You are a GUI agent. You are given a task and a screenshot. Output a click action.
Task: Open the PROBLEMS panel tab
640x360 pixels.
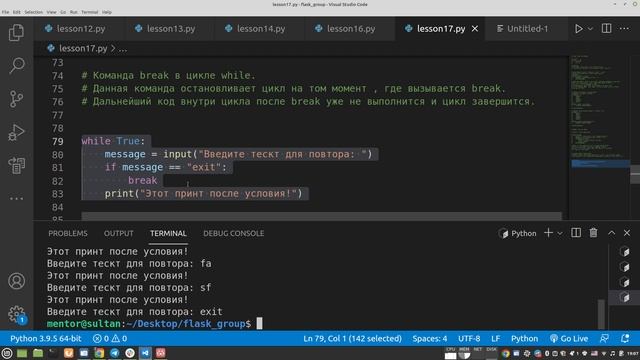tap(68, 233)
